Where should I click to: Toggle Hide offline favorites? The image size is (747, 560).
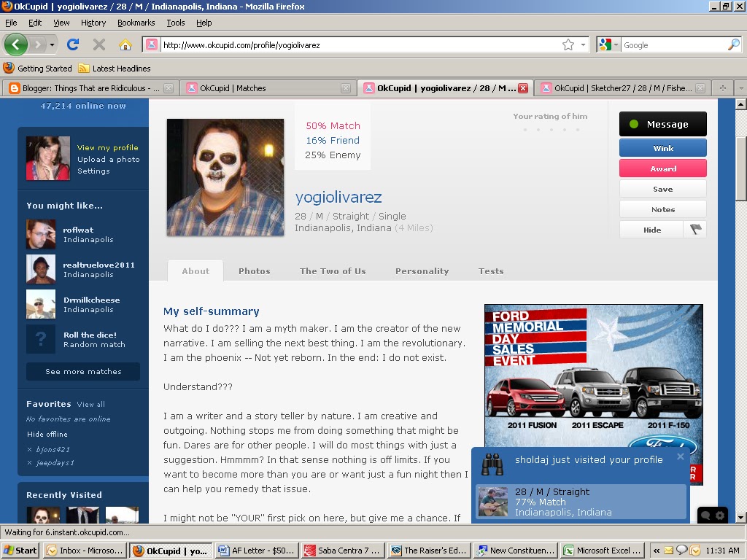[47, 435]
